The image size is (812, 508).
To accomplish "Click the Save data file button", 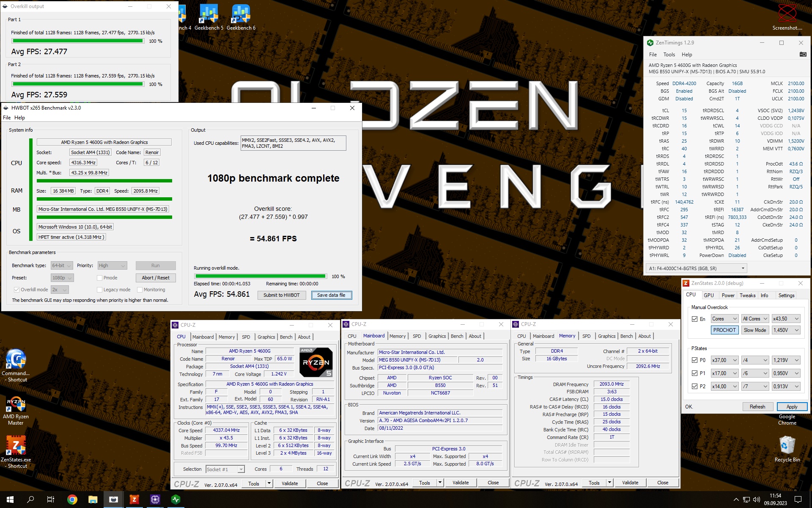I will coord(331,295).
